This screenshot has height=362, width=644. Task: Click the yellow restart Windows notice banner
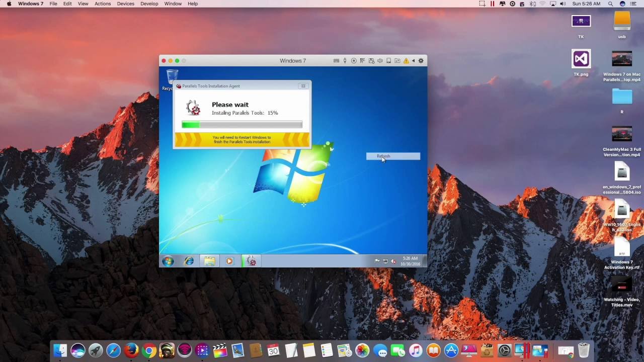pyautogui.click(x=242, y=140)
